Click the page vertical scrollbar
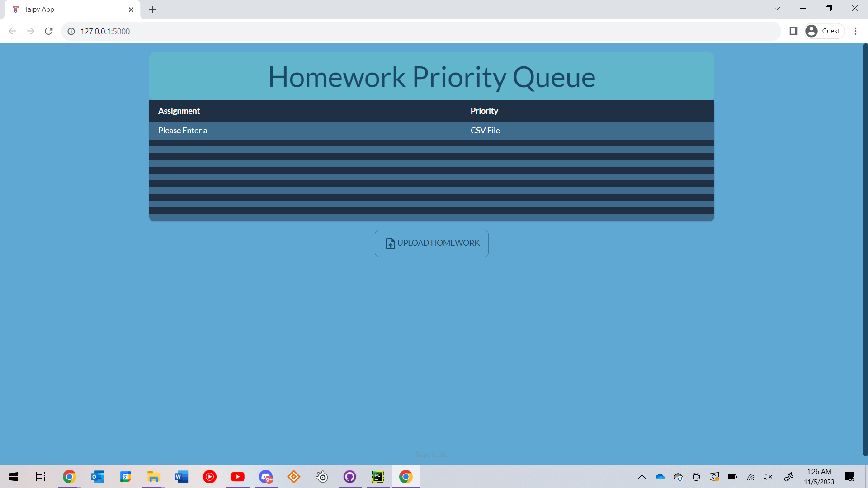The width and height of the screenshot is (868, 488). point(865,249)
